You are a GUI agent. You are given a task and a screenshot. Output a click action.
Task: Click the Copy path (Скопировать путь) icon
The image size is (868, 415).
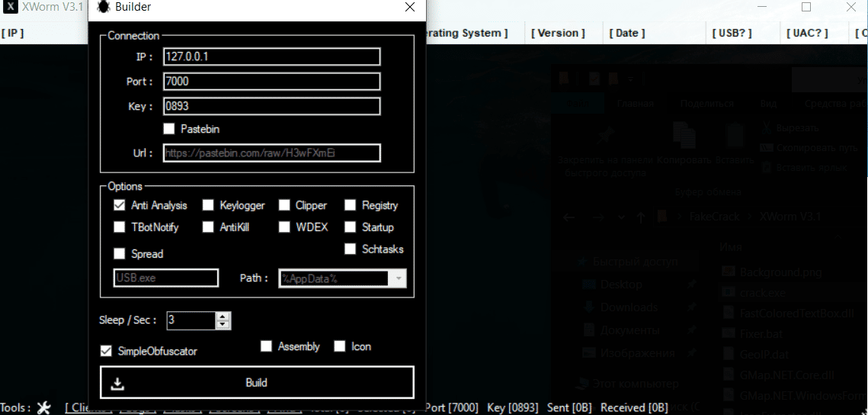point(766,148)
